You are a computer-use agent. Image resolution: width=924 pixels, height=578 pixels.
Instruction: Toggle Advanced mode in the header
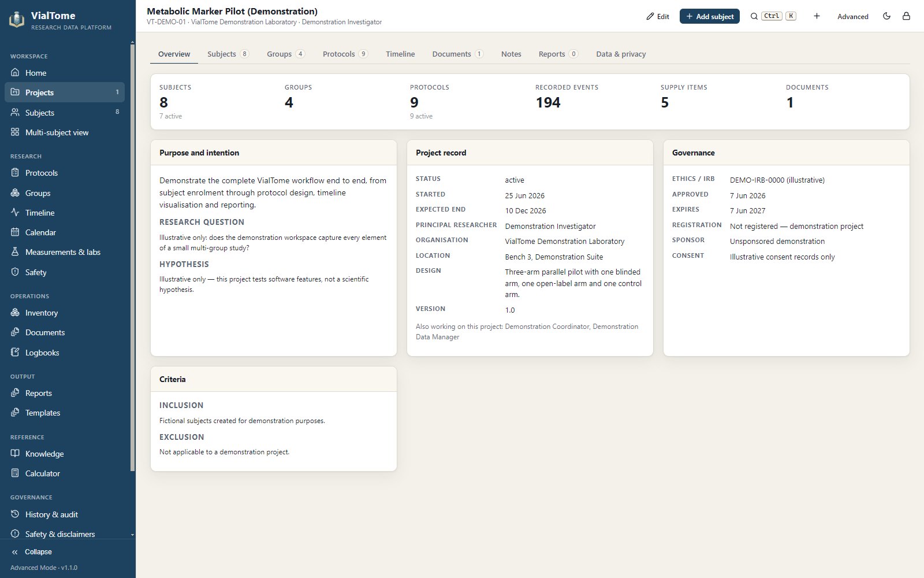coord(853,16)
